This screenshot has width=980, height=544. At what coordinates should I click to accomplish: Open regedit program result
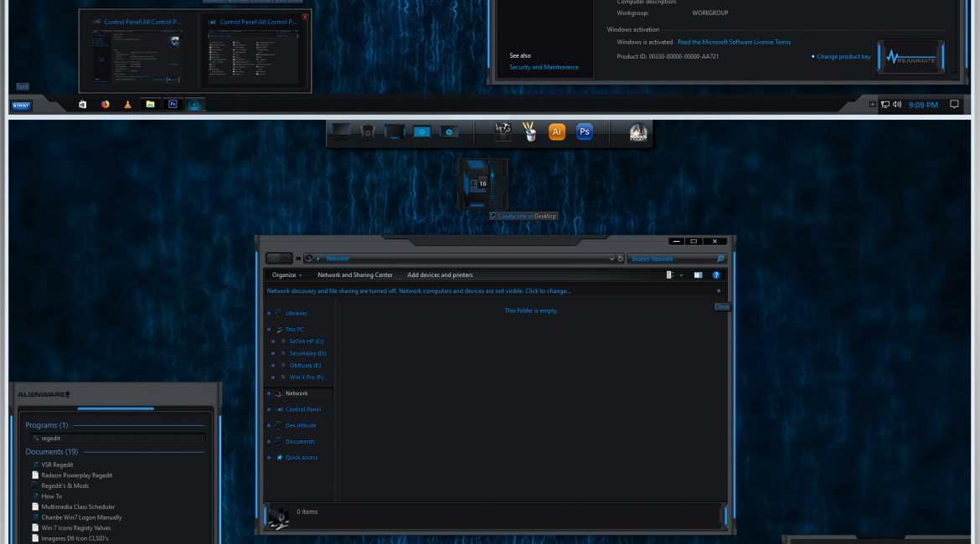[117, 439]
